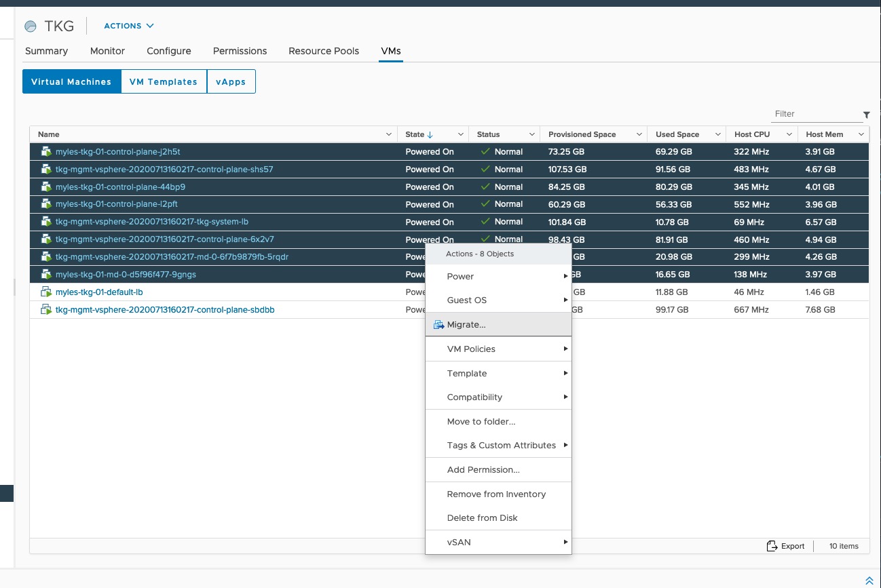Choose Add Permission... menu entry
This screenshot has height=588, width=881.
(498, 470)
